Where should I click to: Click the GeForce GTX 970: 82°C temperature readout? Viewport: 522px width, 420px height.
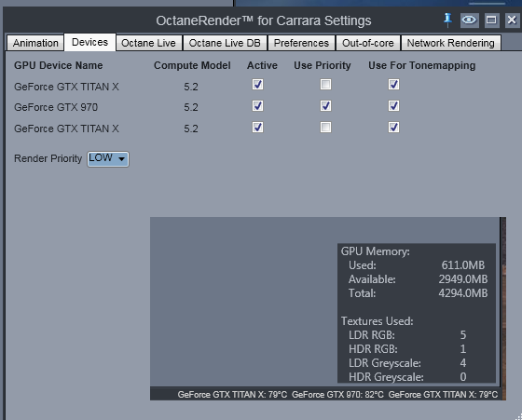337,395
